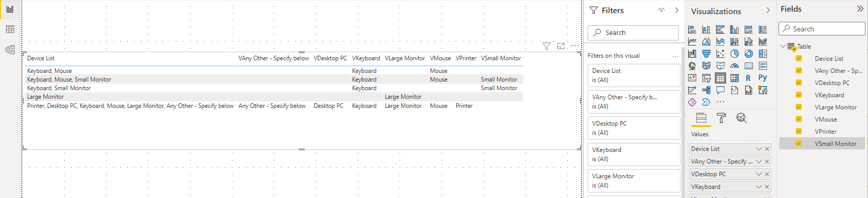868x198 pixels.
Task: Collapse the Fields pane double chevron
Action: click(860, 9)
